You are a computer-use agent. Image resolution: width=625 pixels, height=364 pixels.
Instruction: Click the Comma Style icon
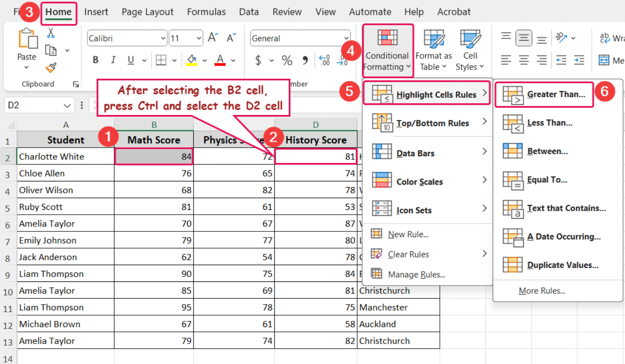pyautogui.click(x=305, y=60)
